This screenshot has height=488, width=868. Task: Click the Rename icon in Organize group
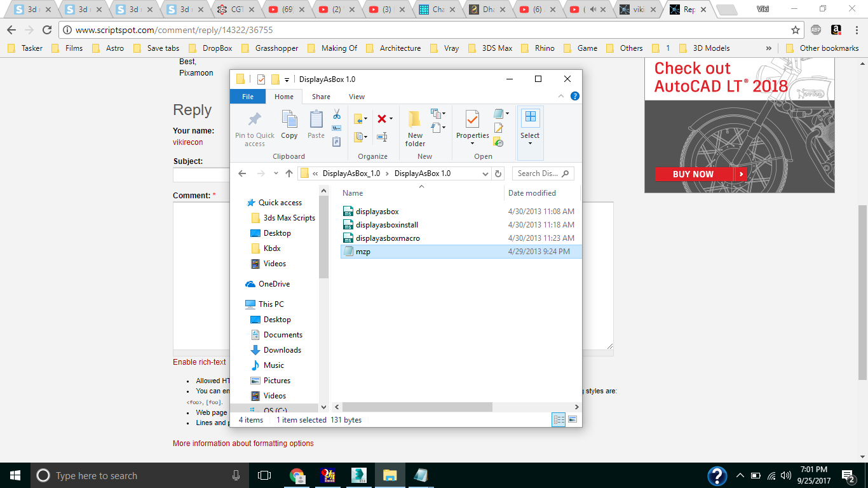tap(381, 136)
